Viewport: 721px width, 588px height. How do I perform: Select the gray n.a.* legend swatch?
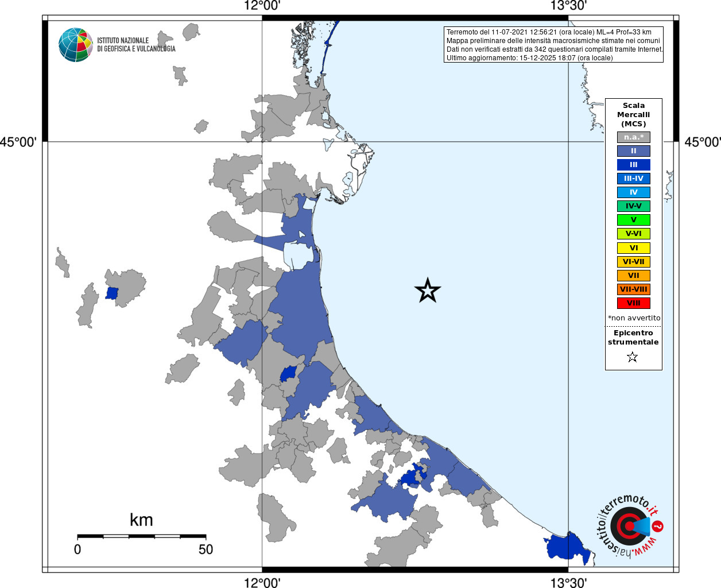pos(633,137)
